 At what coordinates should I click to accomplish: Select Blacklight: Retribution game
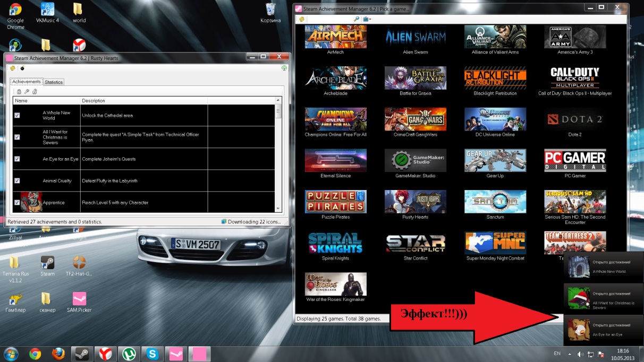click(495, 77)
